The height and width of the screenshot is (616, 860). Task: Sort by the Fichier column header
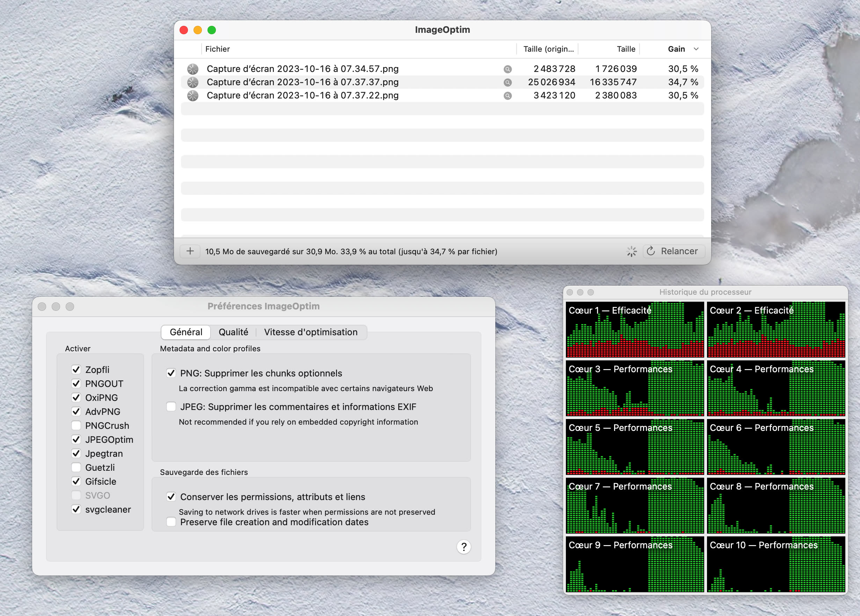click(358, 49)
